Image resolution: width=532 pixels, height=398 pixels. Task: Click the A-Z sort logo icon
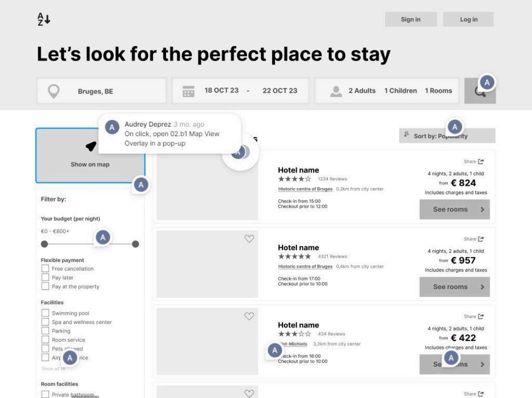(44, 19)
